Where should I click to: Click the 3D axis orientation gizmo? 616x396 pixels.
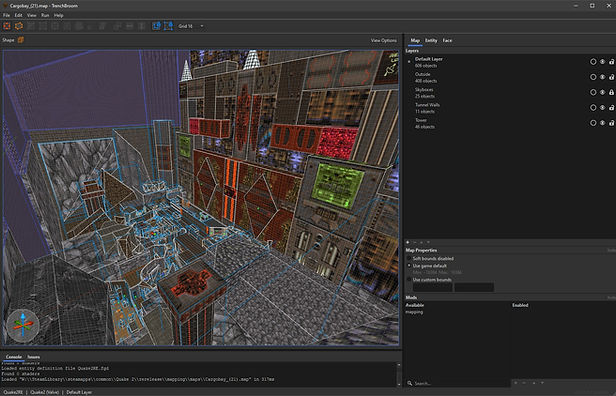coord(22,325)
